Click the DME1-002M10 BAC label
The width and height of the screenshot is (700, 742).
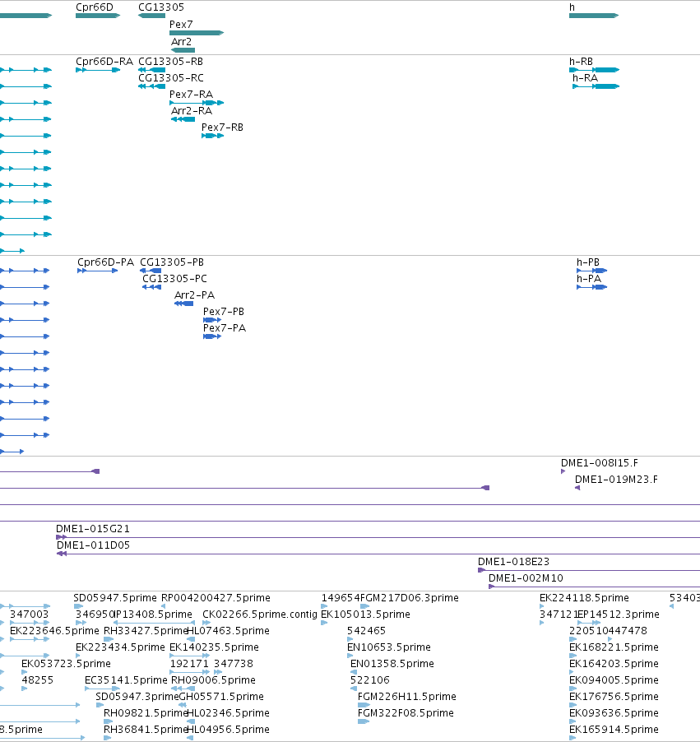point(526,577)
